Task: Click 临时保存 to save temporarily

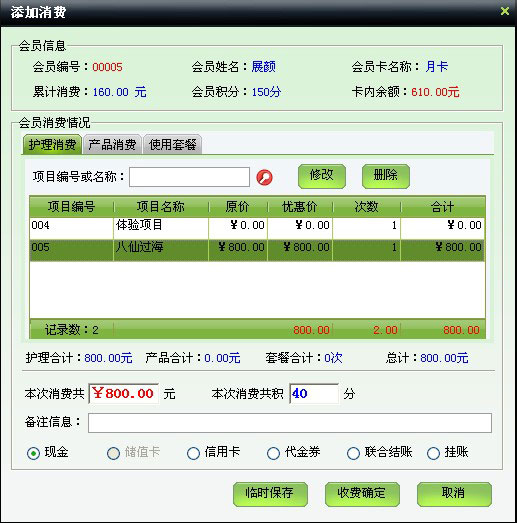Action: [x=270, y=494]
